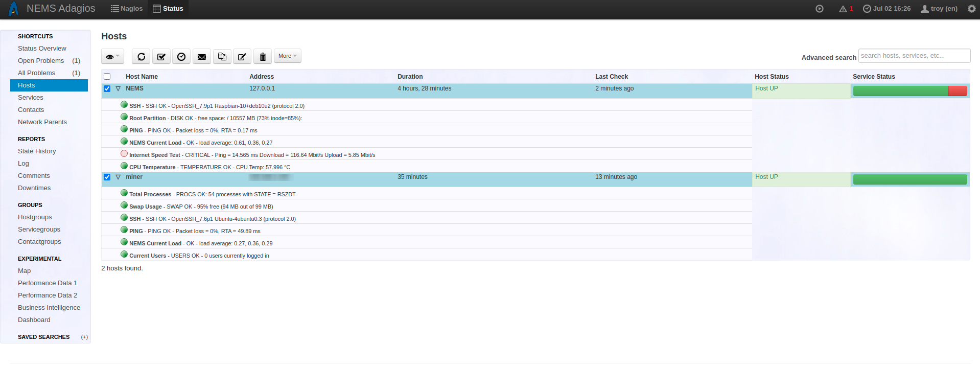Click Current Users green status icon
980x366 pixels.
click(x=124, y=254)
